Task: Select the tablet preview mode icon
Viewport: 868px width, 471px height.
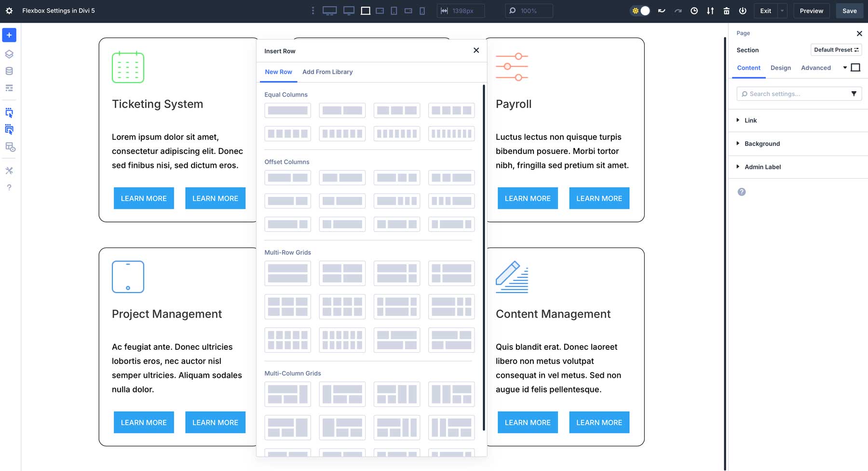Action: tap(393, 10)
